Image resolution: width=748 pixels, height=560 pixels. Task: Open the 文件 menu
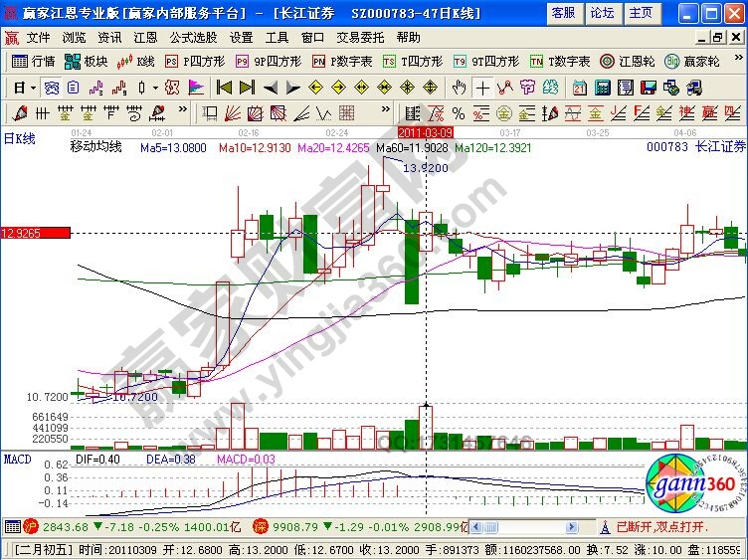click(38, 37)
